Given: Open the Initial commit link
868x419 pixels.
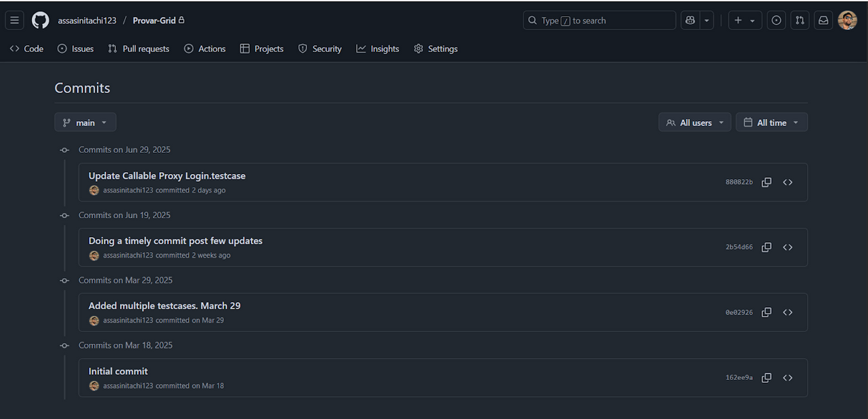Looking at the screenshot, I should click(118, 371).
